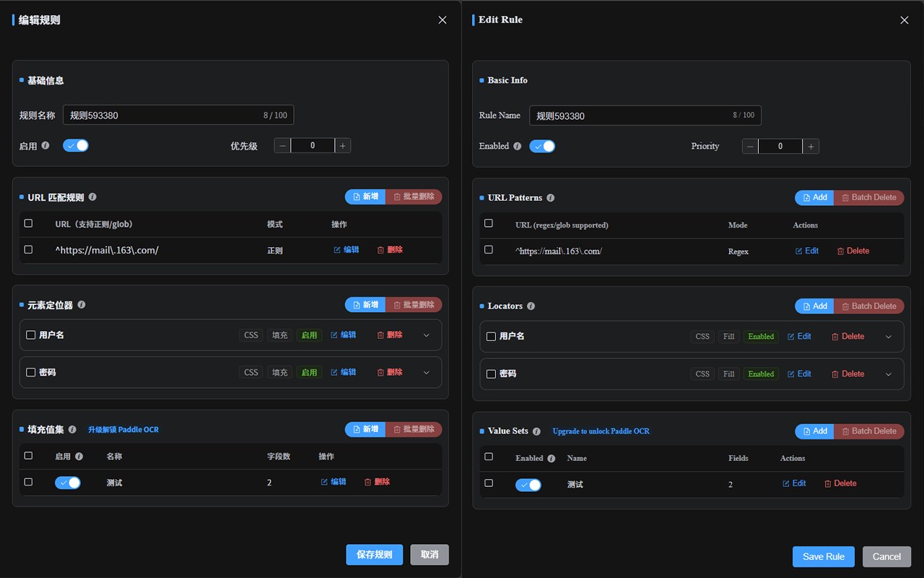Toggle the Enabled switch under Basic Info
This screenshot has height=578, width=924.
tap(542, 147)
